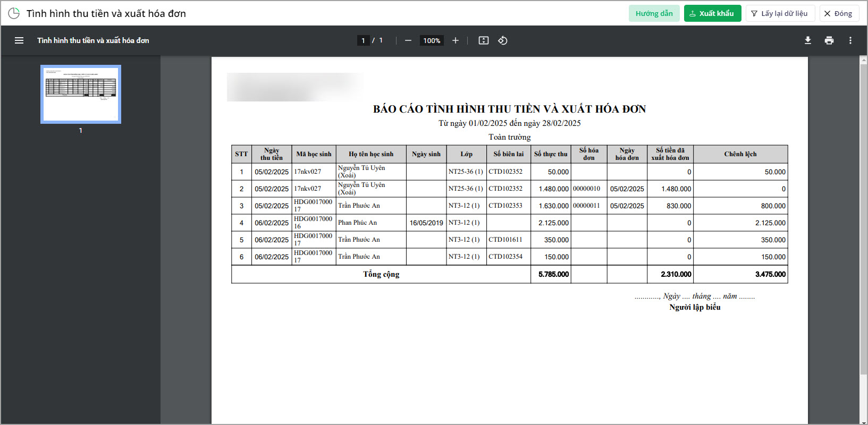The height and width of the screenshot is (425, 868).
Task: Click the Mã học sinh column header
Action: pos(314,154)
